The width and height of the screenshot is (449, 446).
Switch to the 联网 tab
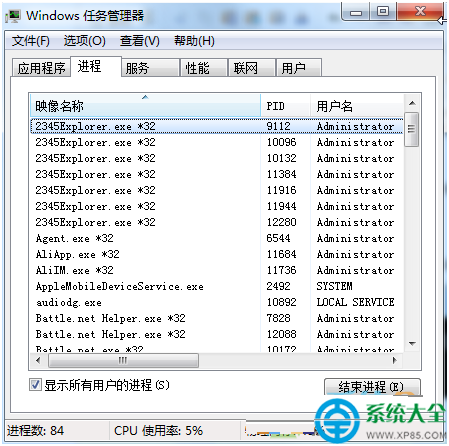pos(252,68)
